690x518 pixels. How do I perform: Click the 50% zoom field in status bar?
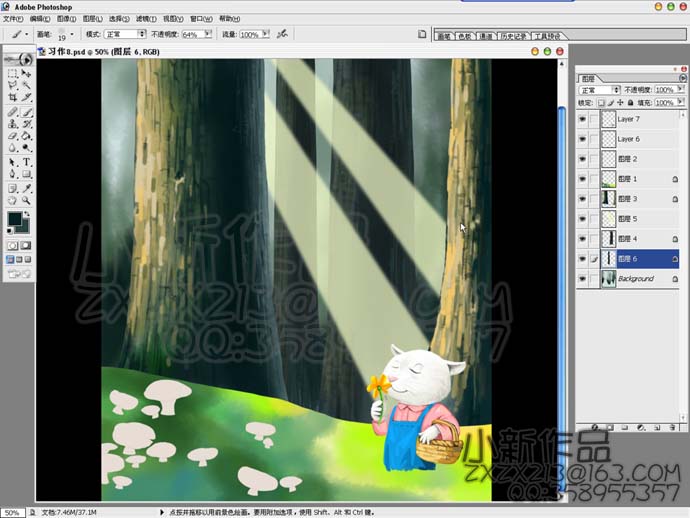click(13, 513)
